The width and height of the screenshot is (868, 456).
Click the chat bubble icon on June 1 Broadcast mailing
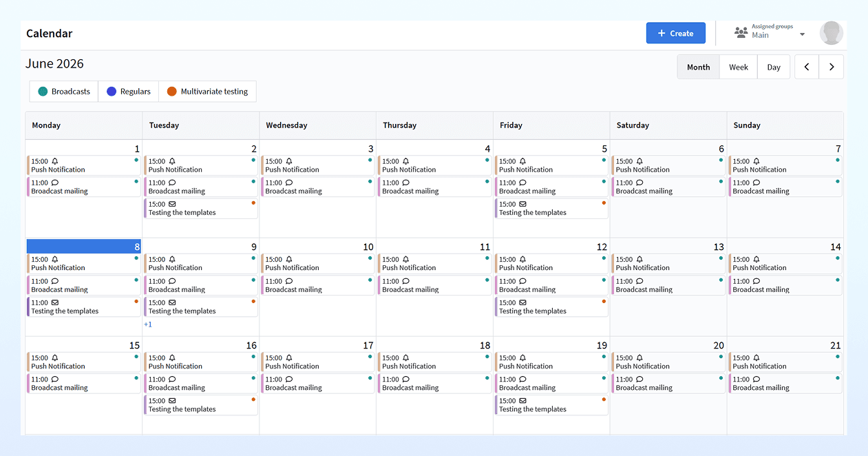[x=55, y=183]
